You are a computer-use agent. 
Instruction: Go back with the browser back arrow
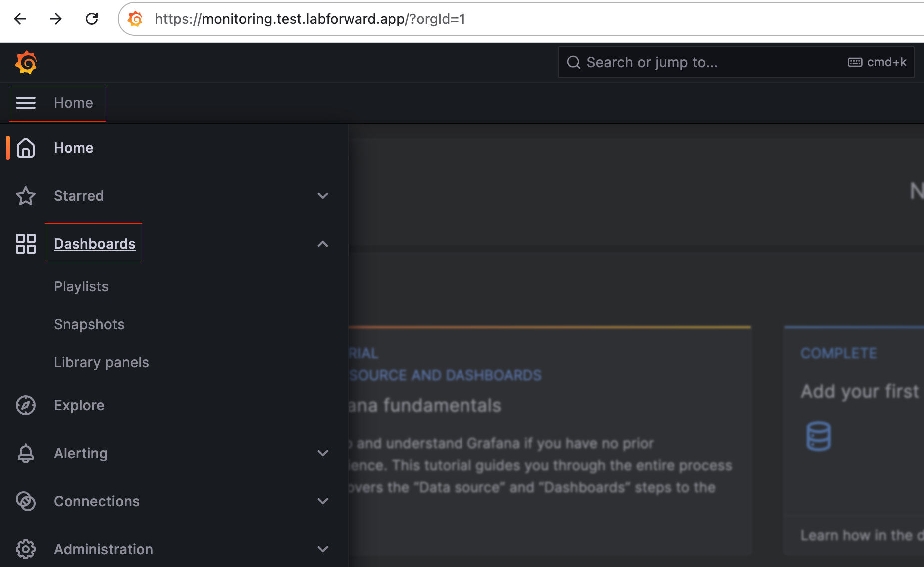pos(20,19)
